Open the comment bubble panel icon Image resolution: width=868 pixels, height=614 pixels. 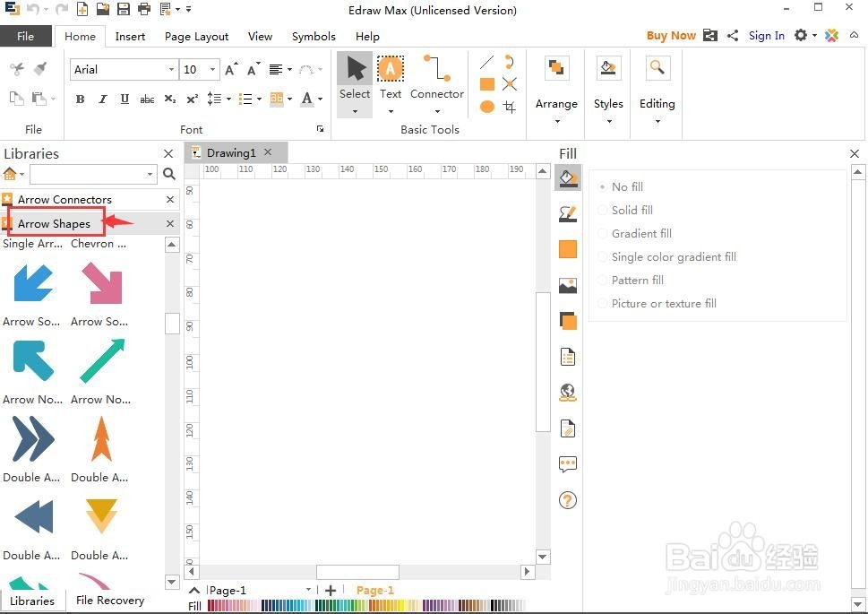[568, 463]
